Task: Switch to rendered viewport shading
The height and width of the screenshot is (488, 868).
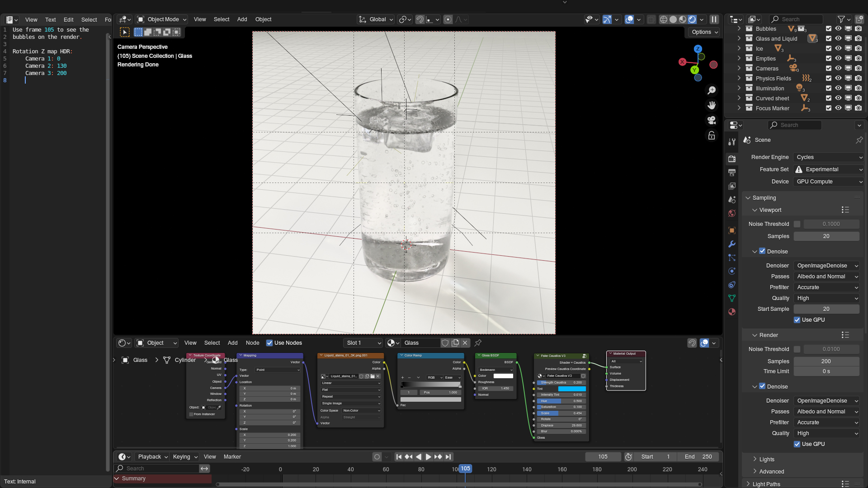Action: (x=692, y=19)
